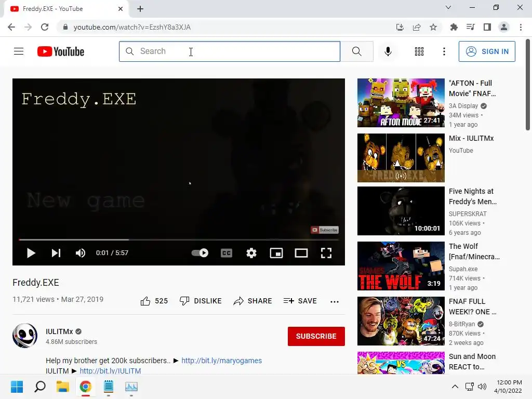Click the video progress bar
The height and width of the screenshot is (399, 532).
(x=179, y=240)
